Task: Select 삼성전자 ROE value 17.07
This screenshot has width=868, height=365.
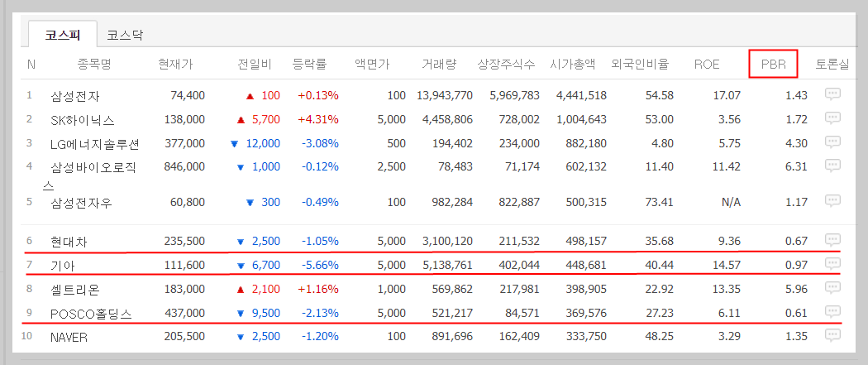Action: [727, 95]
